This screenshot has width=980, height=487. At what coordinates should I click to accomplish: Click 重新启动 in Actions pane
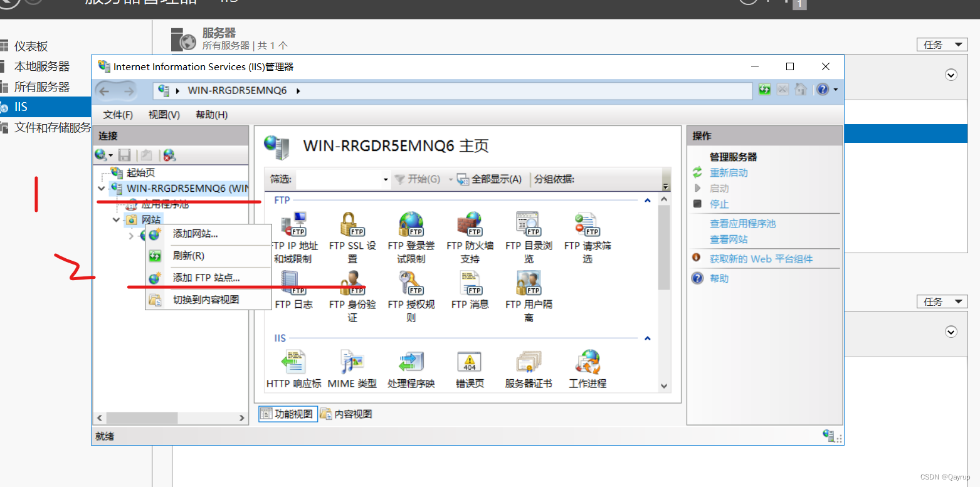729,172
